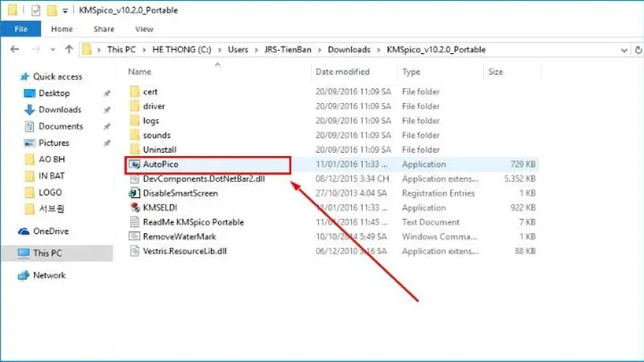Select the KMSELDI application icon
The width and height of the screenshot is (644, 362).
134,208
